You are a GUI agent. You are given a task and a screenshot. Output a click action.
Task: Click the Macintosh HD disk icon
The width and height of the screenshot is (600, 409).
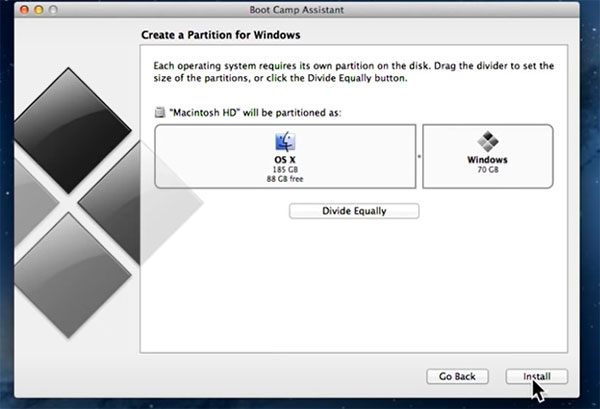(x=160, y=112)
